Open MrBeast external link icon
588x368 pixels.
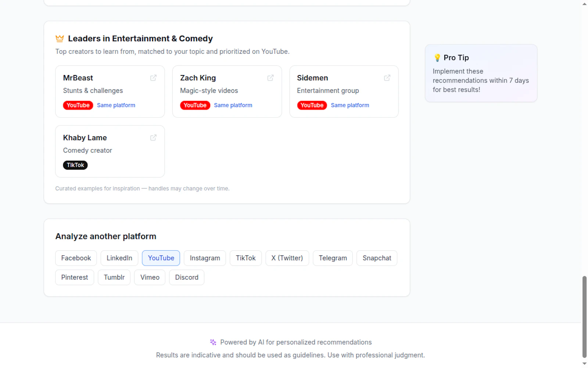(x=153, y=78)
